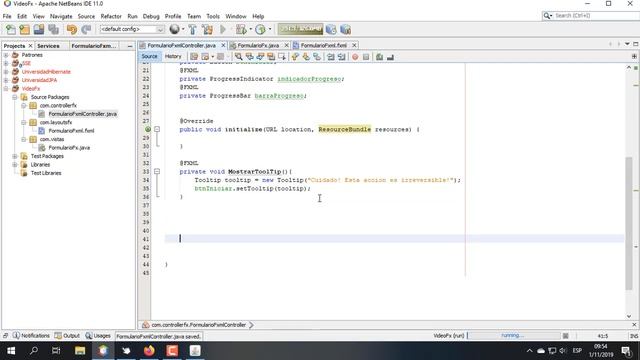Image resolution: width=640 pixels, height=360 pixels.
Task: Open Notifications in the status bar
Action: (31, 336)
